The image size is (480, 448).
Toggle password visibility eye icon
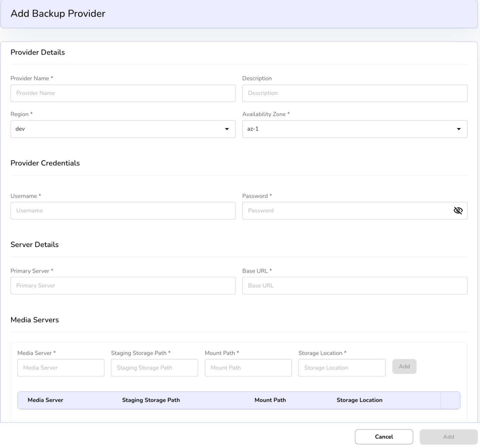[x=458, y=211]
